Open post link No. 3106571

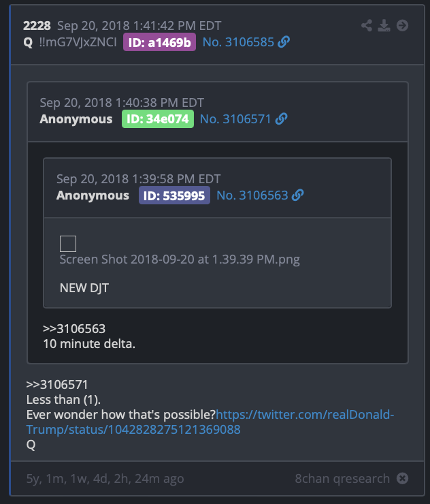[x=235, y=119]
